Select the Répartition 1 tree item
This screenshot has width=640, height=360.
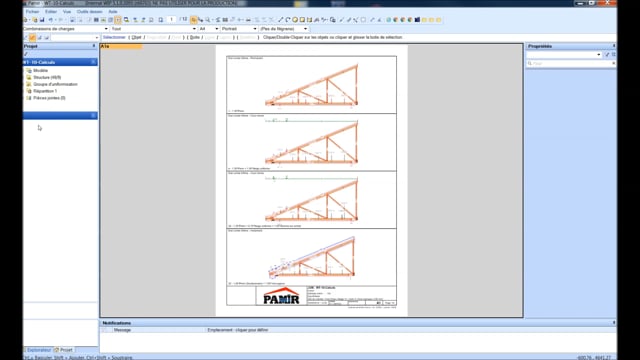point(45,91)
